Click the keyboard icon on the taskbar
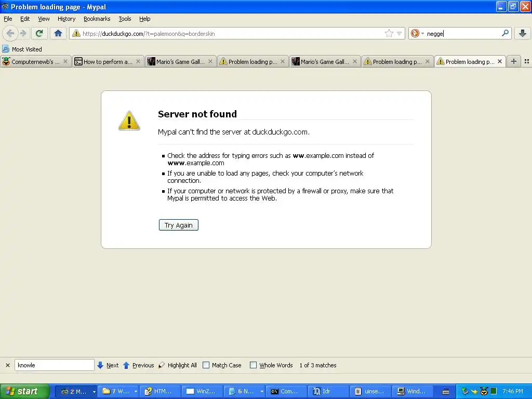532x399 pixels. point(446,392)
